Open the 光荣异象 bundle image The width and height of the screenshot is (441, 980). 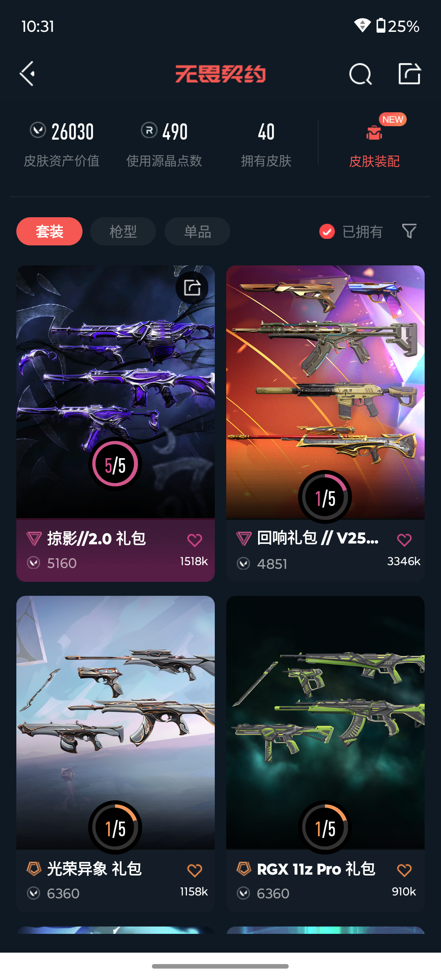[116, 723]
